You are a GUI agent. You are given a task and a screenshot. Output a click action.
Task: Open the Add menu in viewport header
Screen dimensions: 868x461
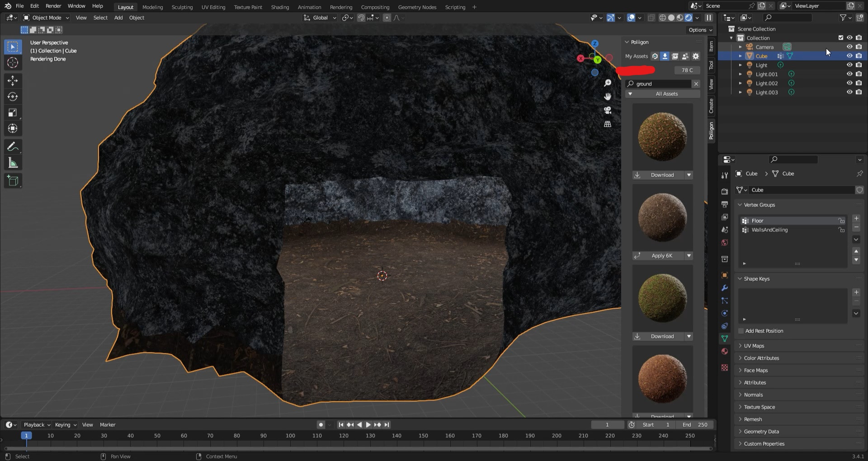(x=118, y=18)
